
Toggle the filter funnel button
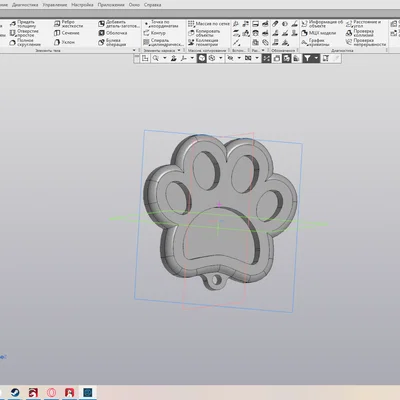click(307, 59)
